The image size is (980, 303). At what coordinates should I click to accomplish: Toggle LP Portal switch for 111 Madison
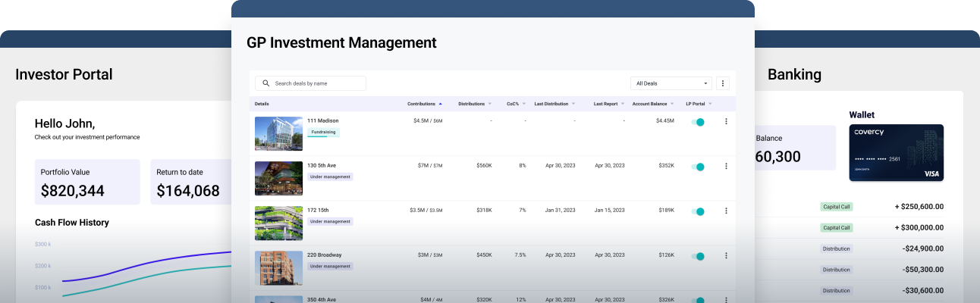(x=698, y=122)
